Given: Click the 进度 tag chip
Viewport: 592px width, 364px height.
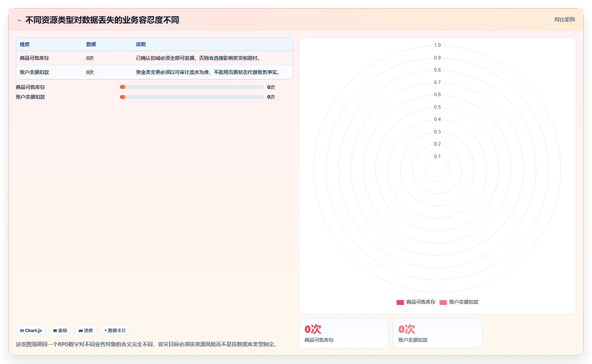Looking at the screenshot, I should coord(85,330).
